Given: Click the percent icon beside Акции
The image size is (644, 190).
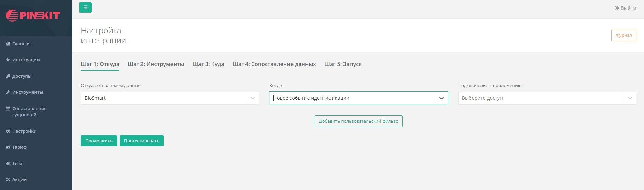Looking at the screenshot, I should [x=8, y=180].
